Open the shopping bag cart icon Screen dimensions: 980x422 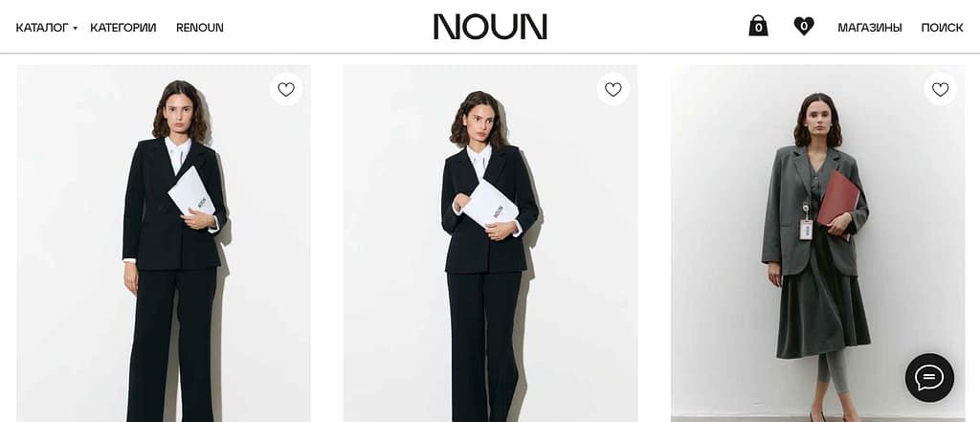coord(758,26)
